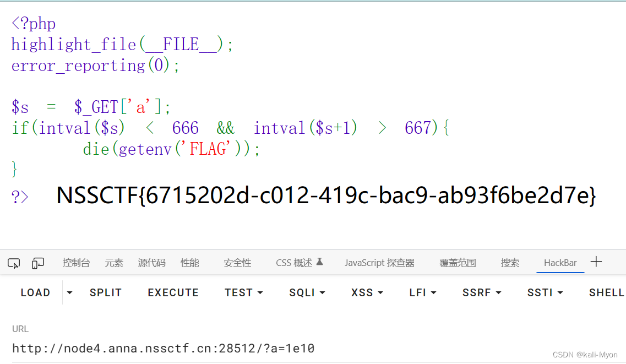The height and width of the screenshot is (364, 626).
Task: Click the LOAD button in HackBar
Action: pos(36,292)
